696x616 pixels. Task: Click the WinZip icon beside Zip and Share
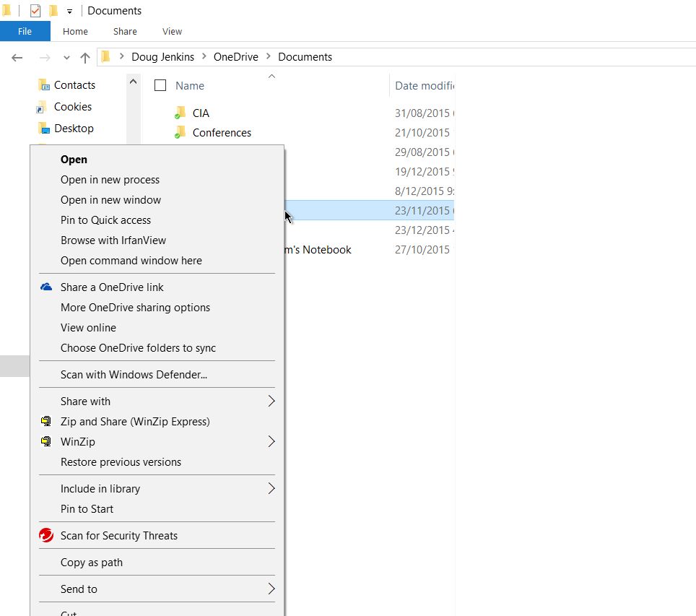tap(46, 421)
